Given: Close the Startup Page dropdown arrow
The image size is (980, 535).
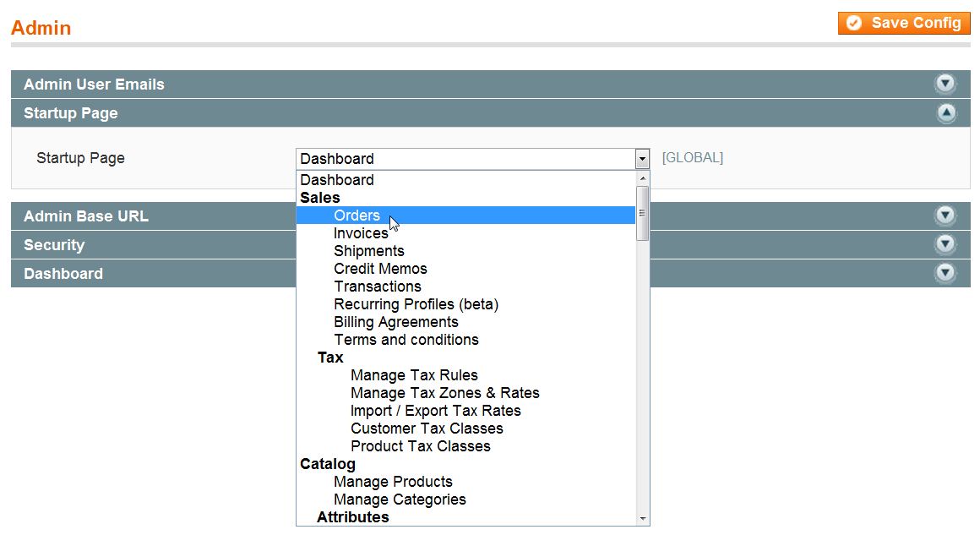Looking at the screenshot, I should click(642, 159).
